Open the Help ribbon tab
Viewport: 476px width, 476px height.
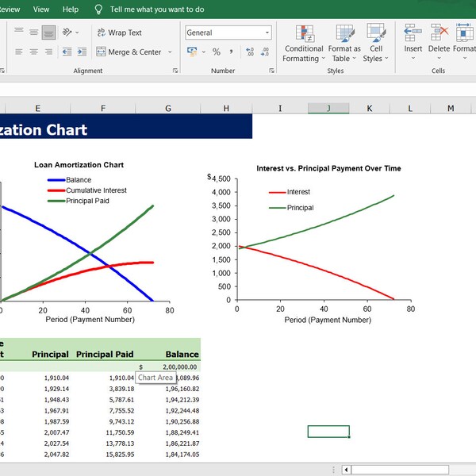click(71, 10)
